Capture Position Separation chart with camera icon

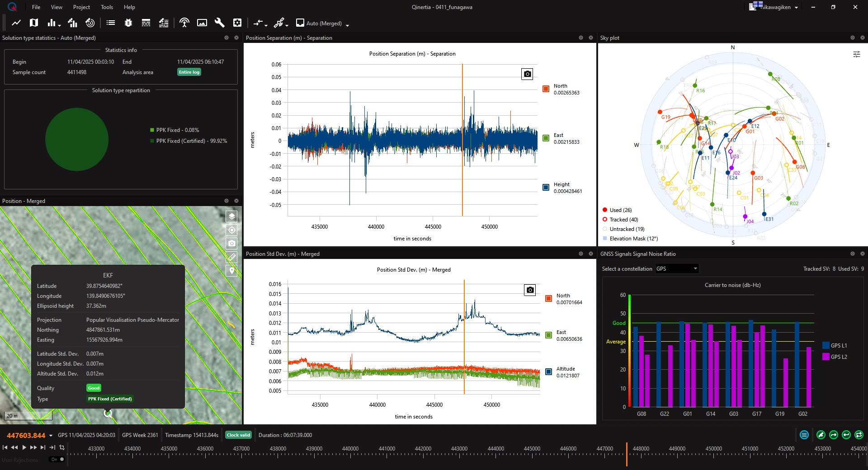(x=527, y=74)
